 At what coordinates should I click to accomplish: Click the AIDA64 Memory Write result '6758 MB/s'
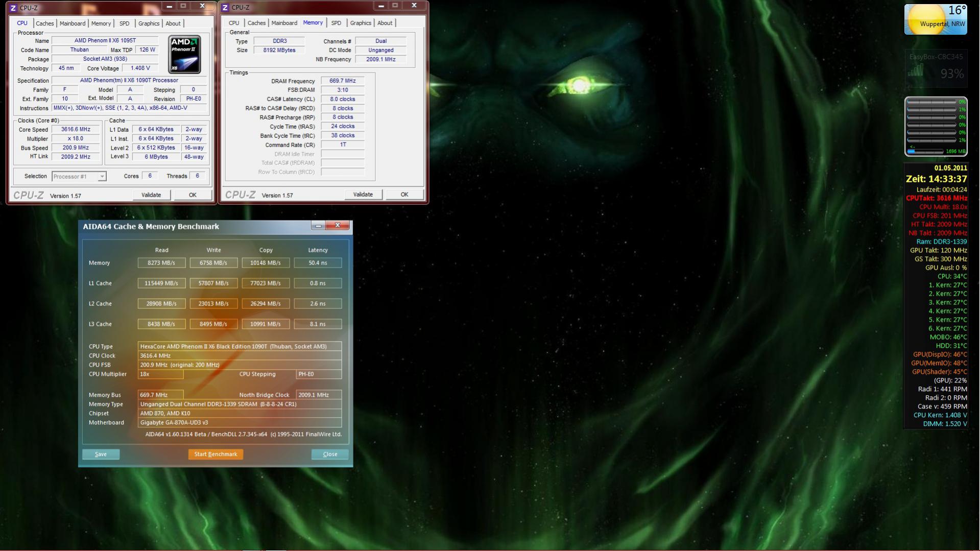coord(213,262)
